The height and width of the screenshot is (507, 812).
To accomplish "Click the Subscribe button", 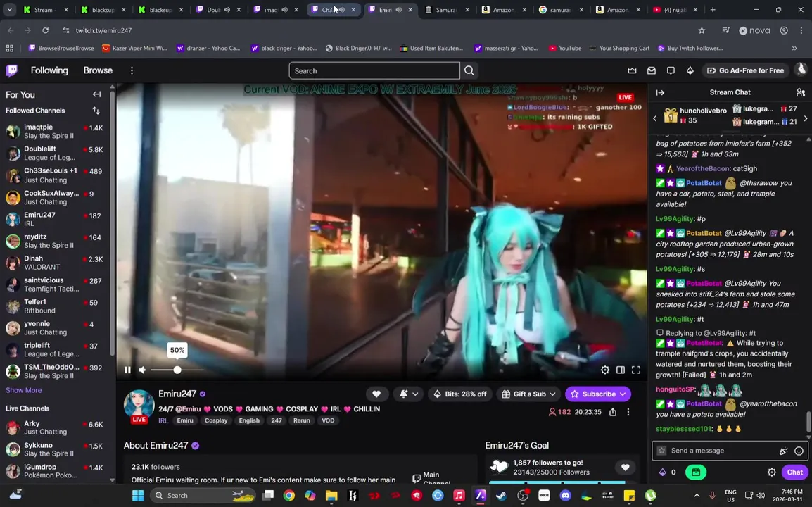I will coord(598,394).
